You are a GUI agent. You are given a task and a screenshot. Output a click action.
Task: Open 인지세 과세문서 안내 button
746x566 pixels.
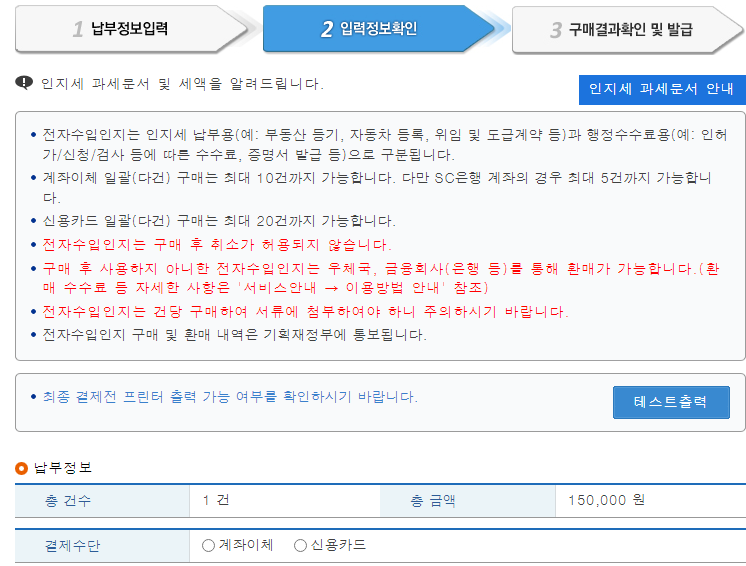(662, 89)
